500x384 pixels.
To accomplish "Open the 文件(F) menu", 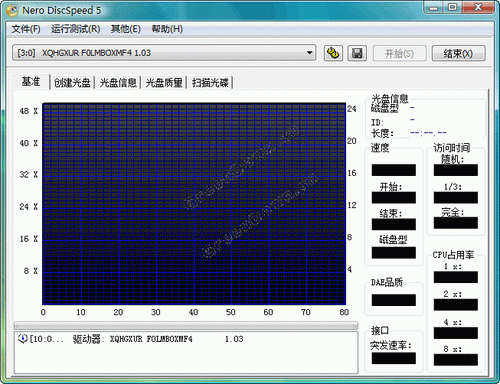I will coord(26,29).
